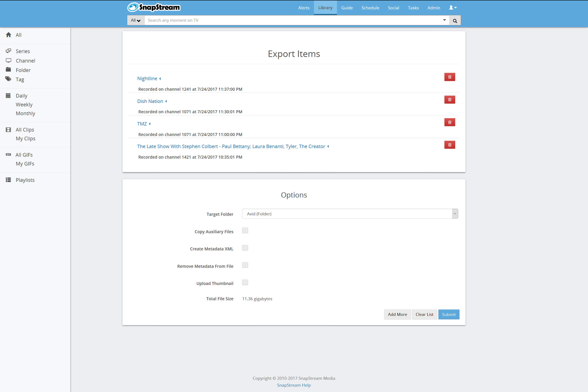Open the Alerts tab
This screenshot has height=392, width=588.
click(304, 8)
